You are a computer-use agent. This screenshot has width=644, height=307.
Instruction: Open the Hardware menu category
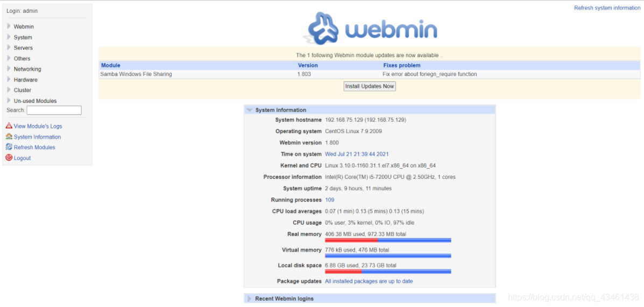(x=25, y=80)
